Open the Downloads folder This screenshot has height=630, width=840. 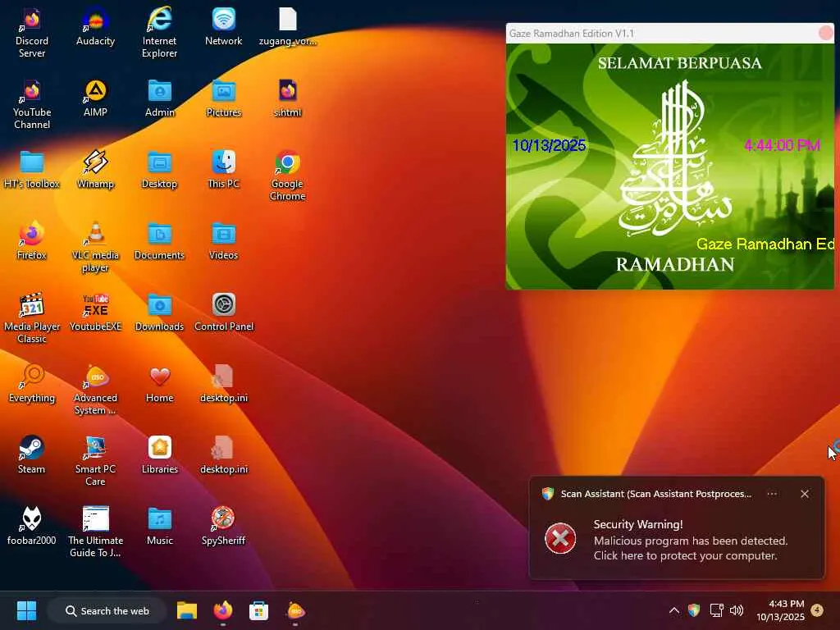159,312
